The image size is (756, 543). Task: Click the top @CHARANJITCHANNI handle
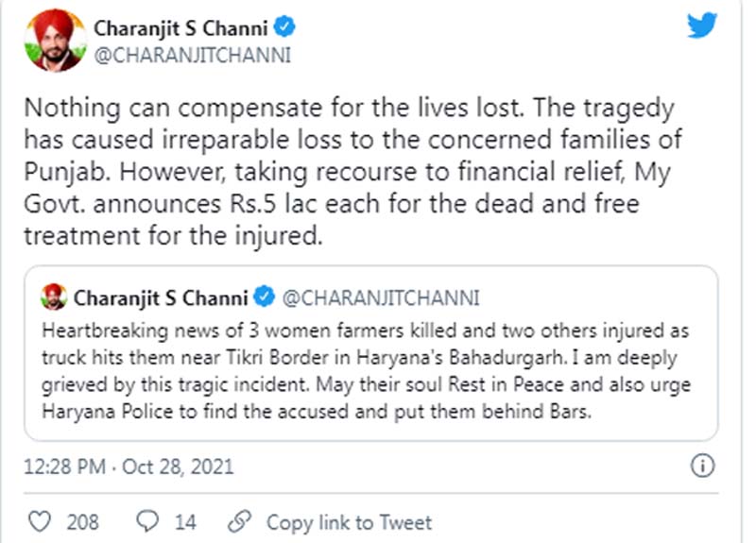[193, 56]
